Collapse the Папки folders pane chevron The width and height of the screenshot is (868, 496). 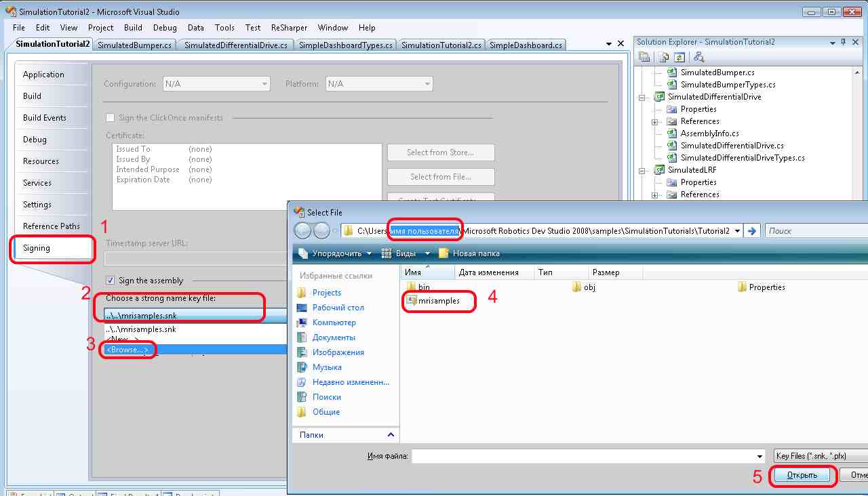coord(391,435)
